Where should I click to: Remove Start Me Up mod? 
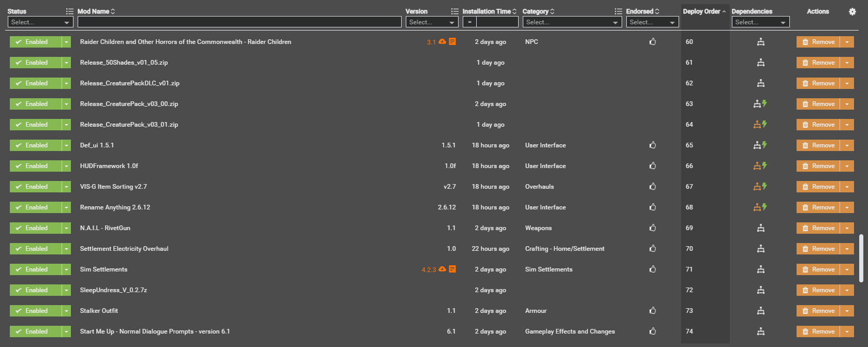tap(818, 331)
